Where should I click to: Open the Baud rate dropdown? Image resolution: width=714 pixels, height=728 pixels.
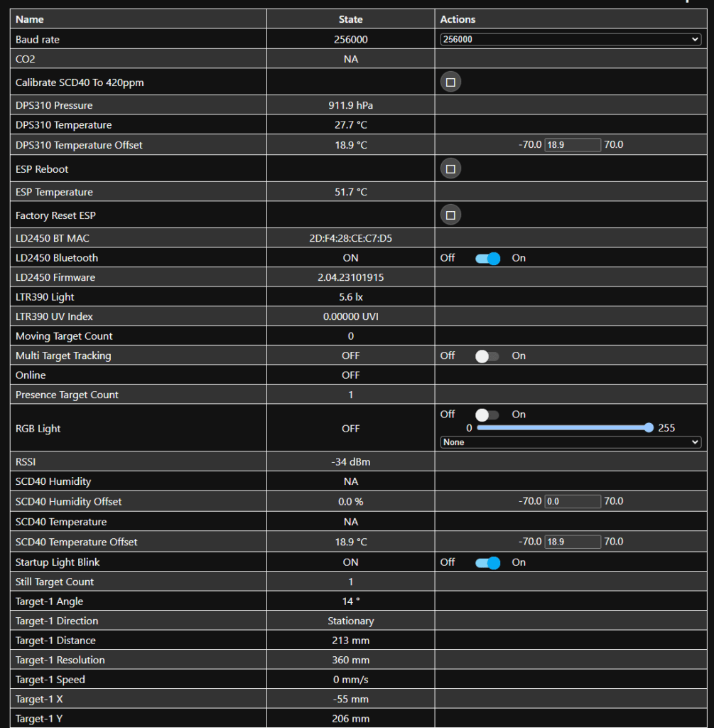pos(570,40)
